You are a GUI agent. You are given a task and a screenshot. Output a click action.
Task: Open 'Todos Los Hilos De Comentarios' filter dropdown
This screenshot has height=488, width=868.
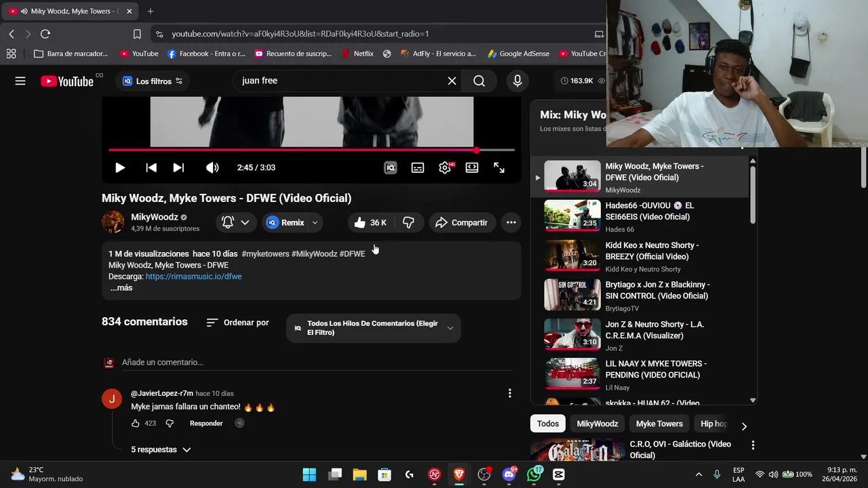pos(374,328)
